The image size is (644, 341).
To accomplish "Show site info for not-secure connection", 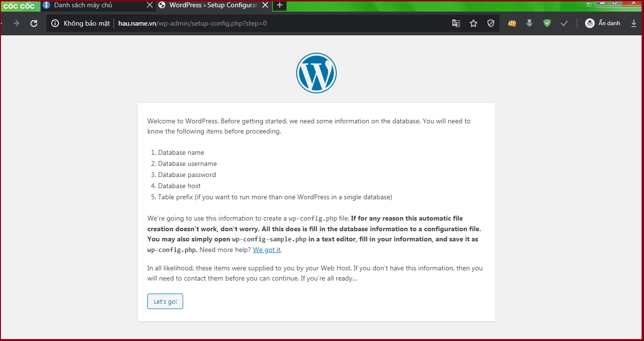I will point(55,23).
